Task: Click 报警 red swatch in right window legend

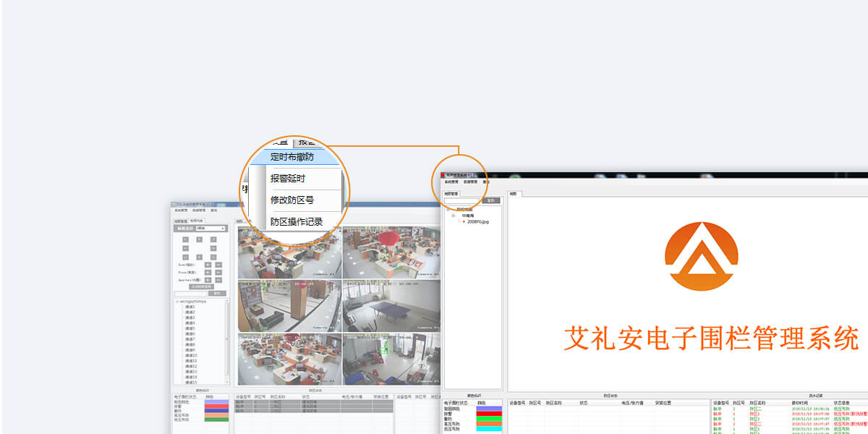Action: (489, 414)
